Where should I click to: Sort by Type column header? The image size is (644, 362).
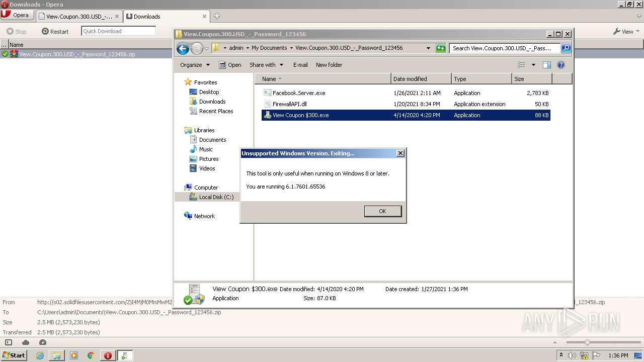481,79
